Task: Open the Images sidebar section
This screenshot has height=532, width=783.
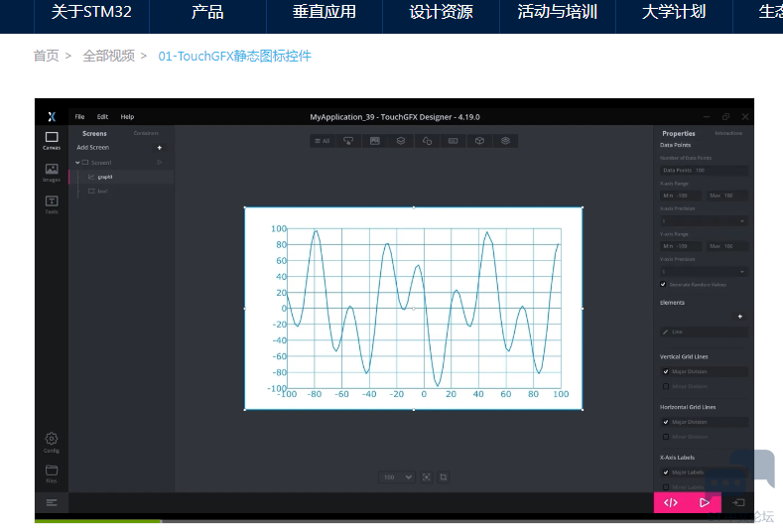Action: 52,173
